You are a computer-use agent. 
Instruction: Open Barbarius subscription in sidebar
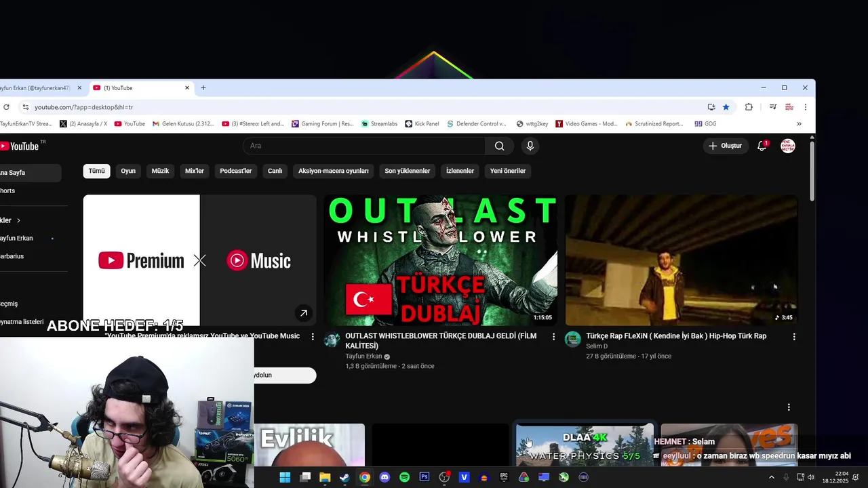point(31,256)
